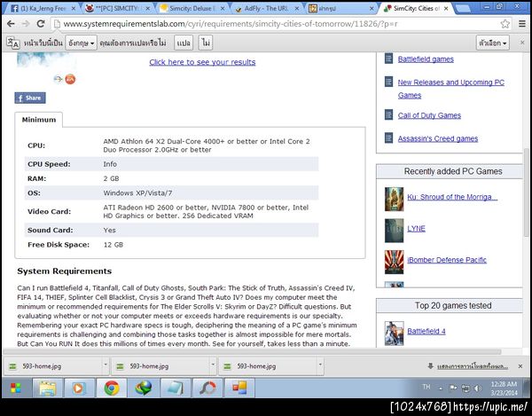Open File Explorer from the taskbar

[x=48, y=389]
